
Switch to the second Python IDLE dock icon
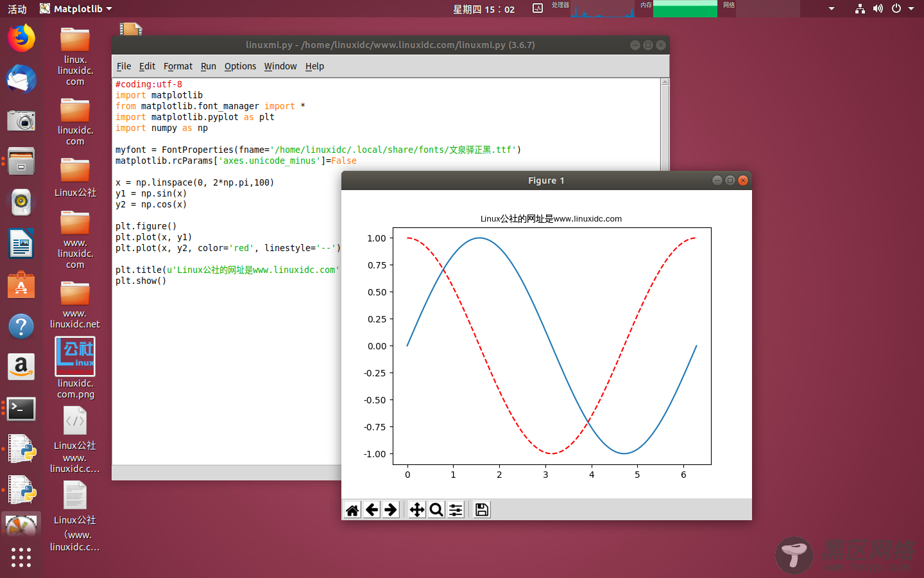click(x=21, y=491)
